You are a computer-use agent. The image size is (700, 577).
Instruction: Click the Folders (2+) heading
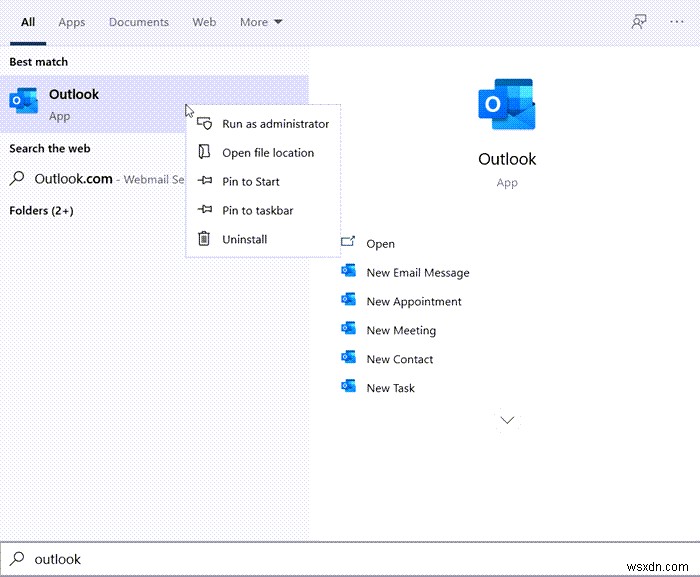click(41, 210)
